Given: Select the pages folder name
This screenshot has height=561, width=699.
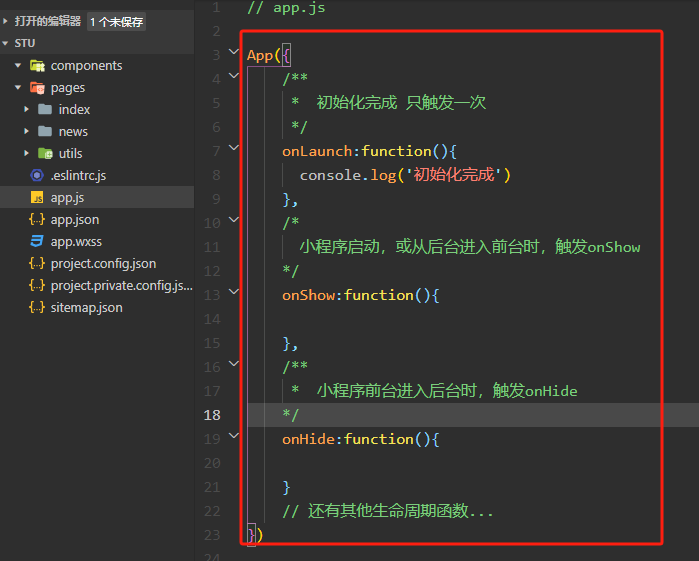Looking at the screenshot, I should (68, 88).
